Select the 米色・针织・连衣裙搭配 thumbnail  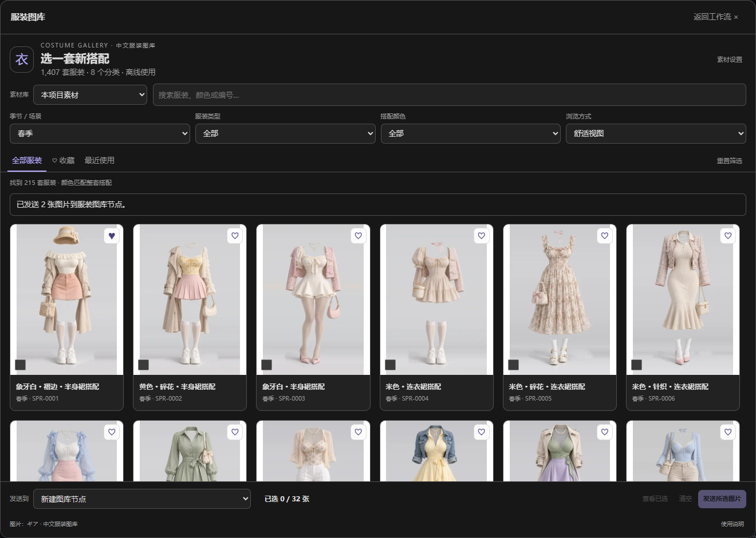click(683, 300)
